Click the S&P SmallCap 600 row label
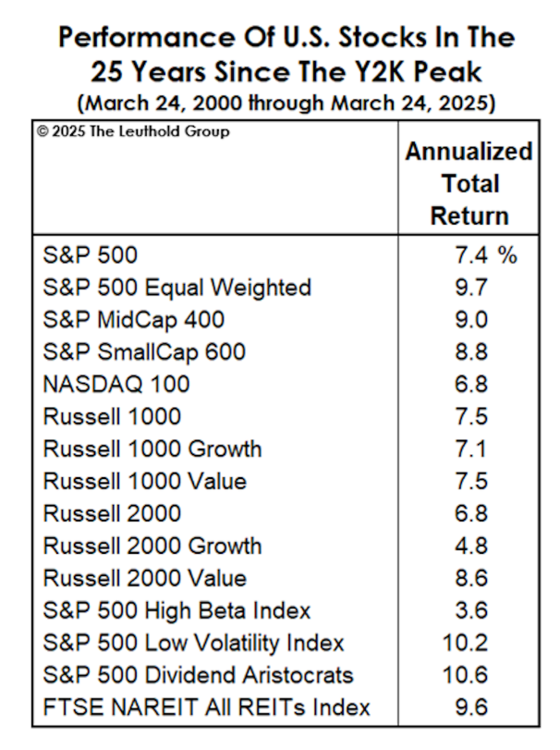The width and height of the screenshot is (560, 750). point(144,351)
